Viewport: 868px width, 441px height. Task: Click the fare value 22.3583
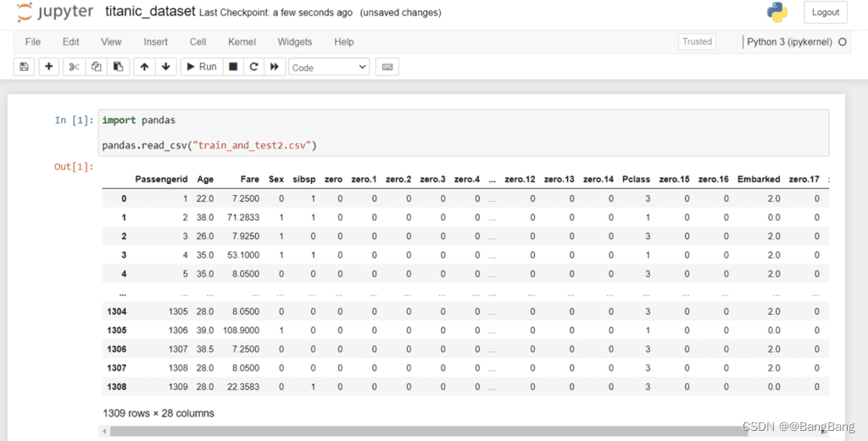tap(243, 387)
